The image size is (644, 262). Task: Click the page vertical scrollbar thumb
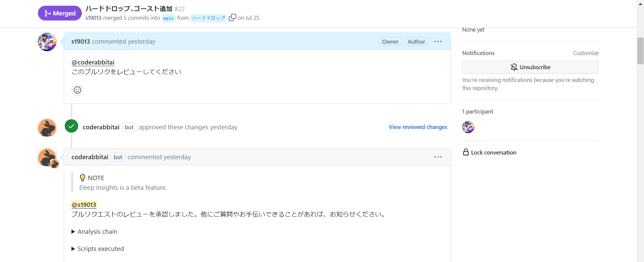[x=640, y=51]
